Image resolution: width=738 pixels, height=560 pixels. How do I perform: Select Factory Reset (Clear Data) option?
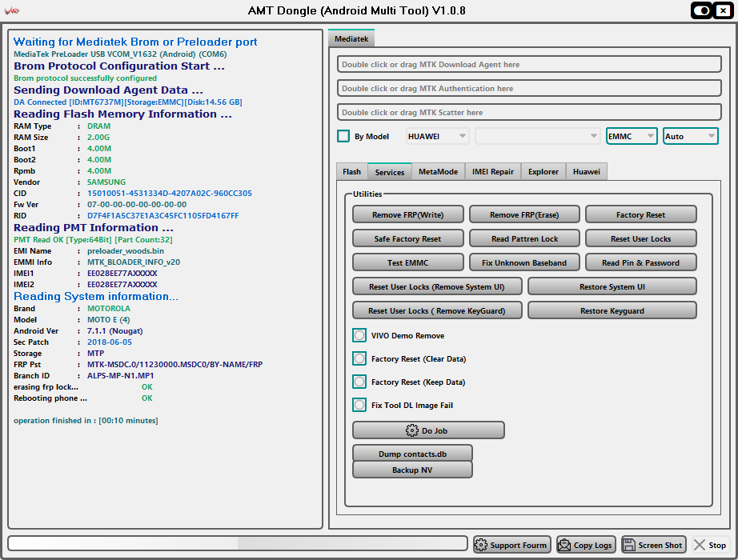click(360, 359)
